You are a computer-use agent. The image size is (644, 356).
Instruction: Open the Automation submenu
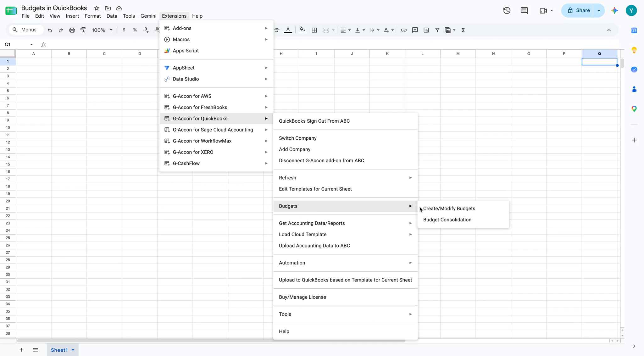345,263
